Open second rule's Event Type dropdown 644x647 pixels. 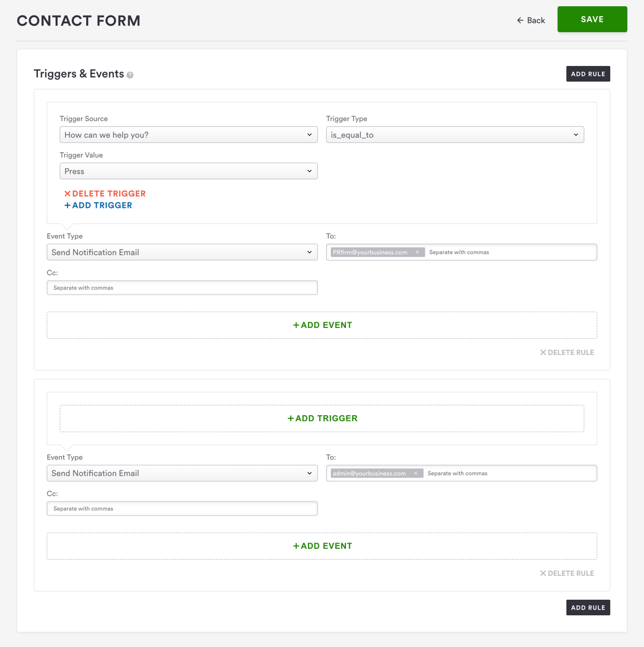click(182, 473)
